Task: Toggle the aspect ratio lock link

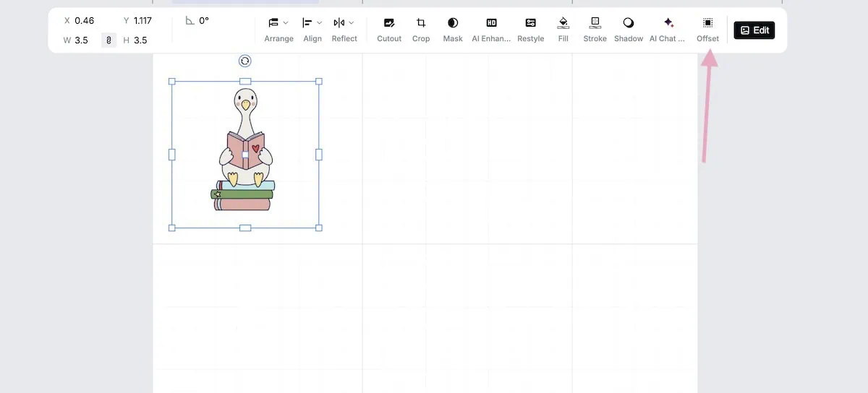Action: click(109, 40)
